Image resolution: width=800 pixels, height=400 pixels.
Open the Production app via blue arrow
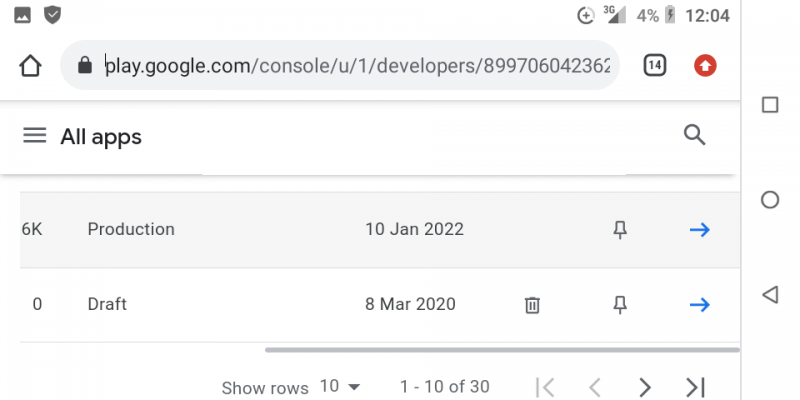tap(699, 230)
